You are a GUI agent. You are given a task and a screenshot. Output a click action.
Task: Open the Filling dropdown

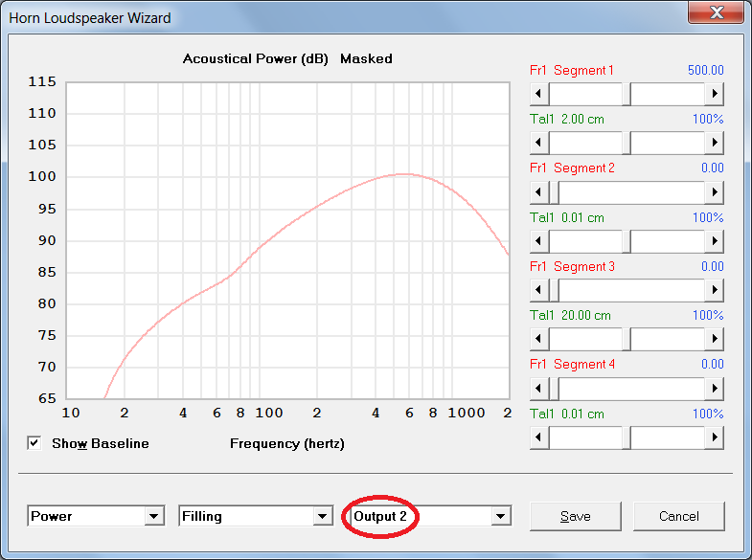[322, 516]
